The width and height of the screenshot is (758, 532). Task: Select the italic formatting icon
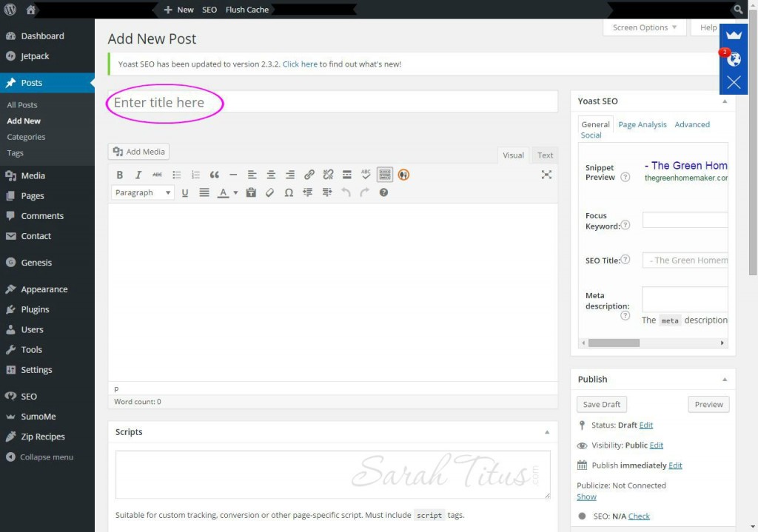tap(138, 175)
